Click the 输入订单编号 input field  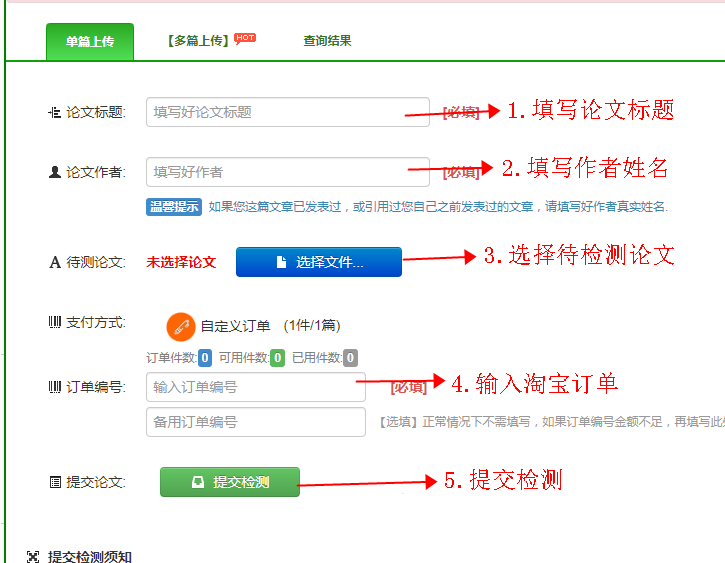pyautogui.click(x=256, y=387)
